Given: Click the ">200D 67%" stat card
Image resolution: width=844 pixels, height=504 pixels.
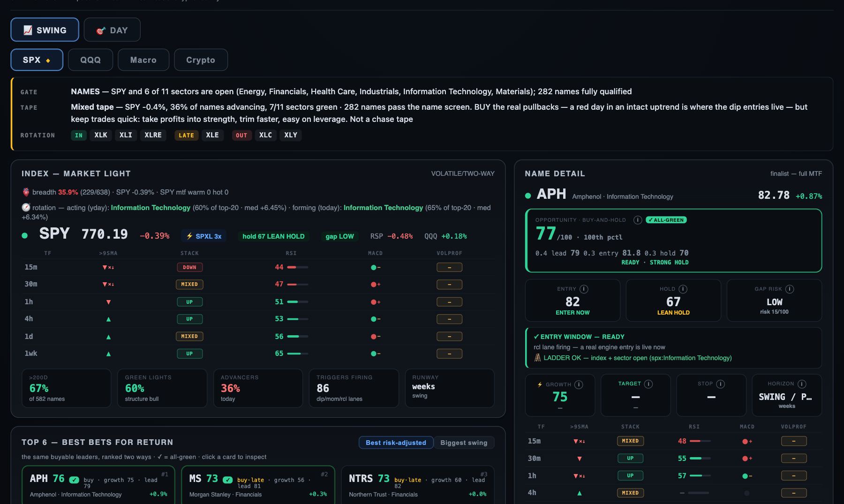Looking at the screenshot, I should [x=67, y=388].
